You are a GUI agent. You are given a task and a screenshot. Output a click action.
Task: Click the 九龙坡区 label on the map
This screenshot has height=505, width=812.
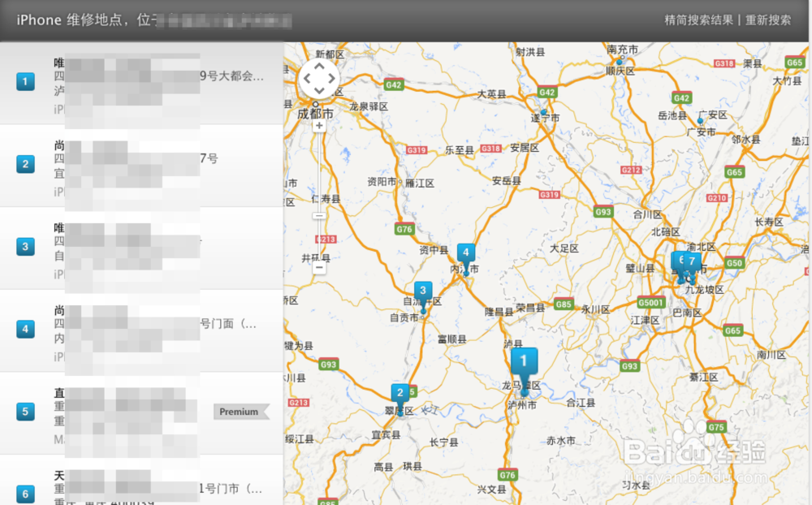[x=704, y=290]
